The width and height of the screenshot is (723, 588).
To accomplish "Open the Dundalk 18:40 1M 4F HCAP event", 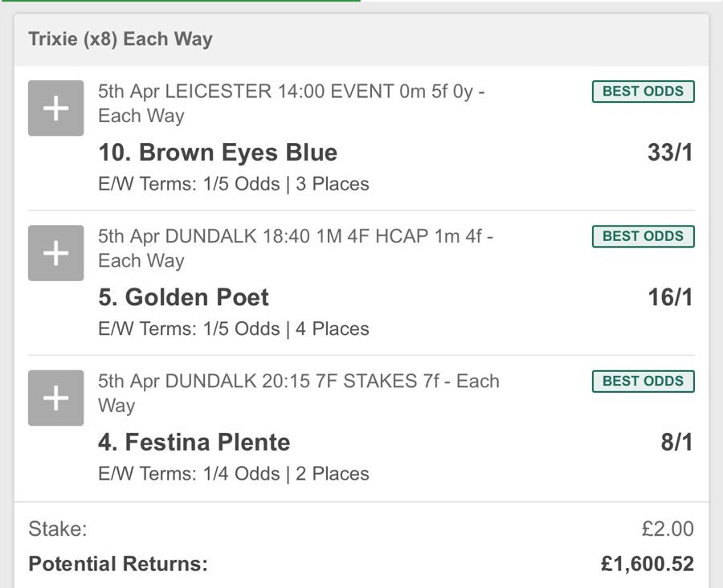I will pos(294,247).
